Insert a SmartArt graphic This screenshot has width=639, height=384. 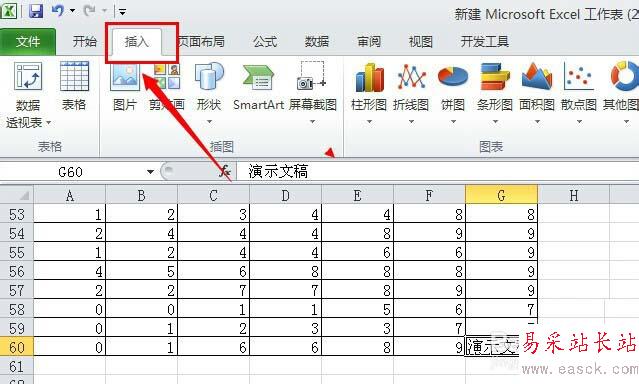click(x=258, y=86)
